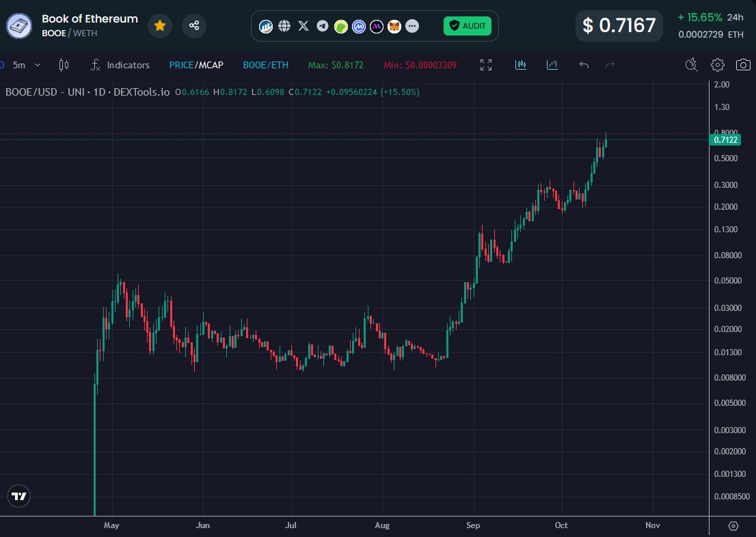This screenshot has width=756, height=537.
Task: Redo the chart action
Action: pyautogui.click(x=610, y=65)
